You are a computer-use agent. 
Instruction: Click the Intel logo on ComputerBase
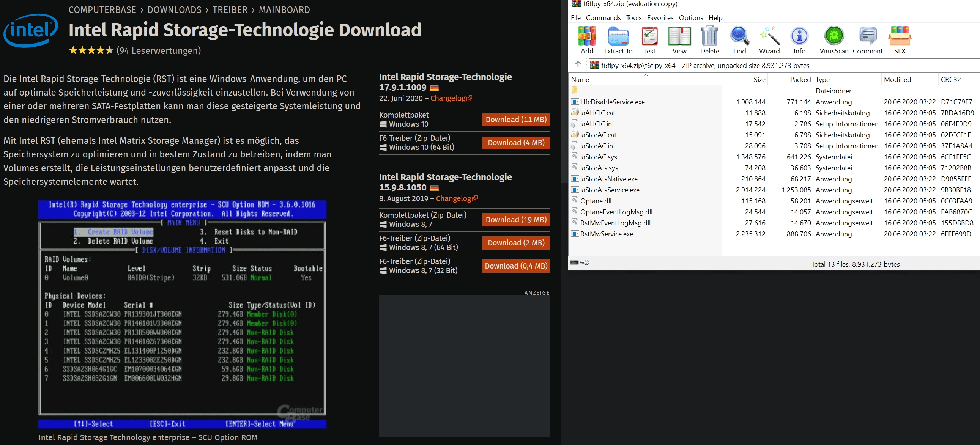pyautogui.click(x=30, y=30)
